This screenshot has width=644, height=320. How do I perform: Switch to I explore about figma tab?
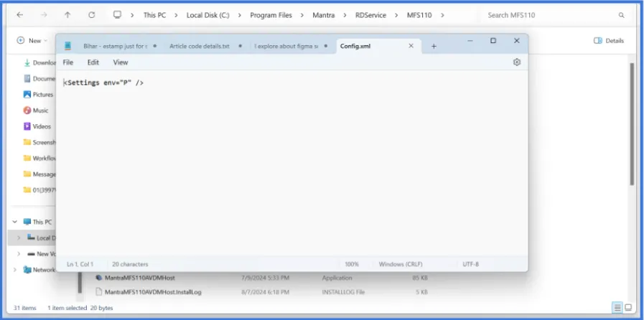coord(286,47)
